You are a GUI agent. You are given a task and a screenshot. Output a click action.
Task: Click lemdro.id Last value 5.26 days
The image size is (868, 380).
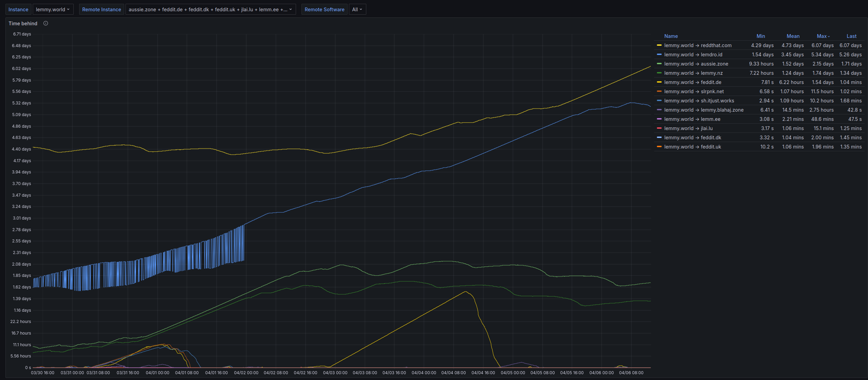(x=850, y=55)
